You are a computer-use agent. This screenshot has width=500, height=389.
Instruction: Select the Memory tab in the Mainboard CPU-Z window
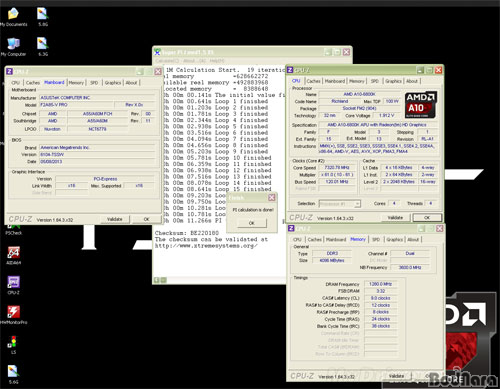click(76, 83)
